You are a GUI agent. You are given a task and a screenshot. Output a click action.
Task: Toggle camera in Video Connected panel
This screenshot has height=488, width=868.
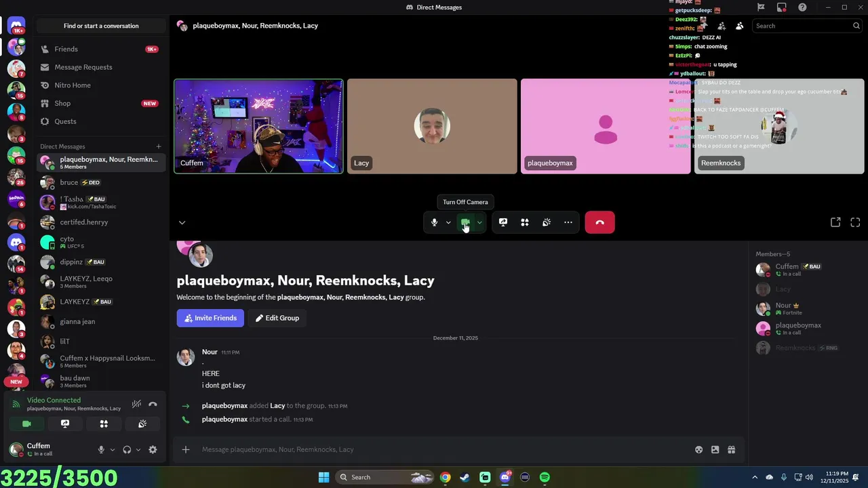pos(26,424)
